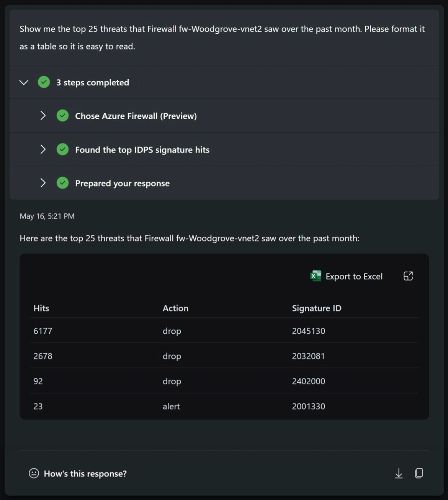Screen dimensions: 448x500
Task: Click Export to Excel
Action: coord(354,276)
